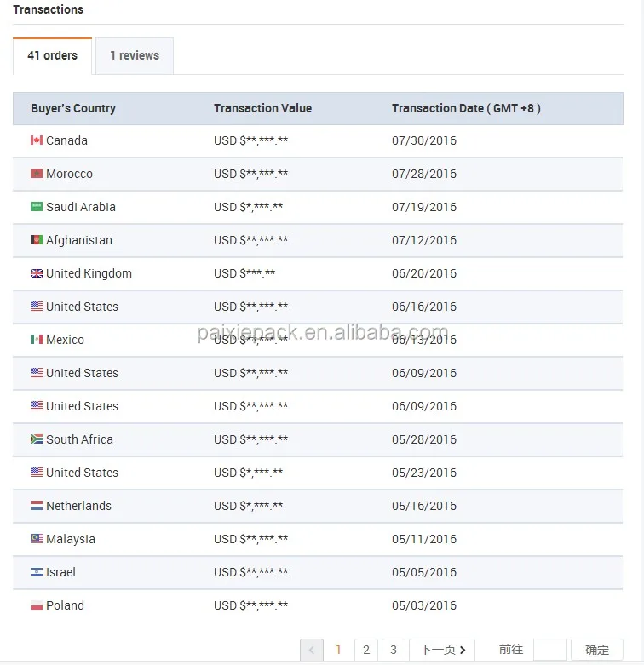Select current page number 1

pos(338,650)
